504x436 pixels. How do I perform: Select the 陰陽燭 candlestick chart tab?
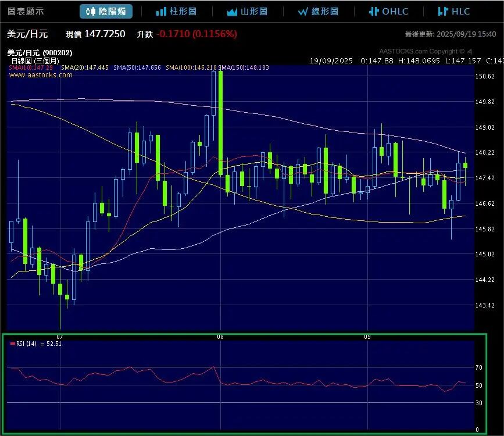tap(106, 11)
